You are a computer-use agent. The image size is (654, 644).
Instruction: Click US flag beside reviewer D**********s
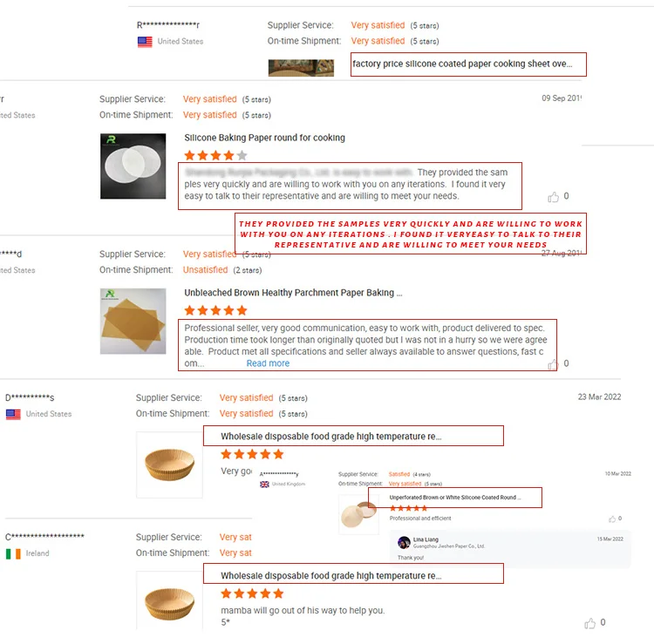pos(13,414)
